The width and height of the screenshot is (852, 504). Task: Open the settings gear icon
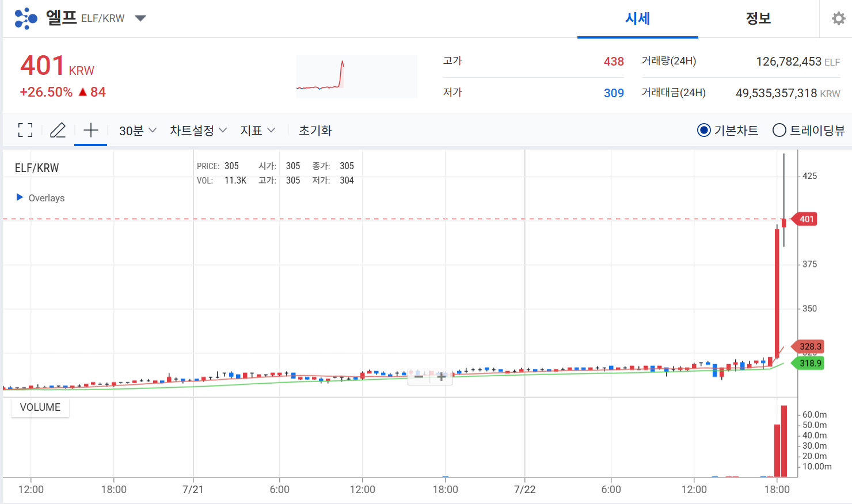(839, 18)
